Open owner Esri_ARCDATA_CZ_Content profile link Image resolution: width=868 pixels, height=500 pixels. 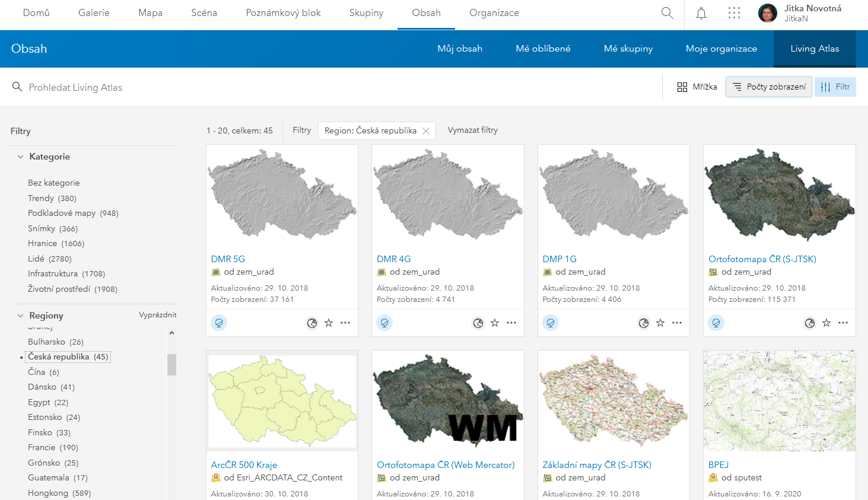point(290,477)
